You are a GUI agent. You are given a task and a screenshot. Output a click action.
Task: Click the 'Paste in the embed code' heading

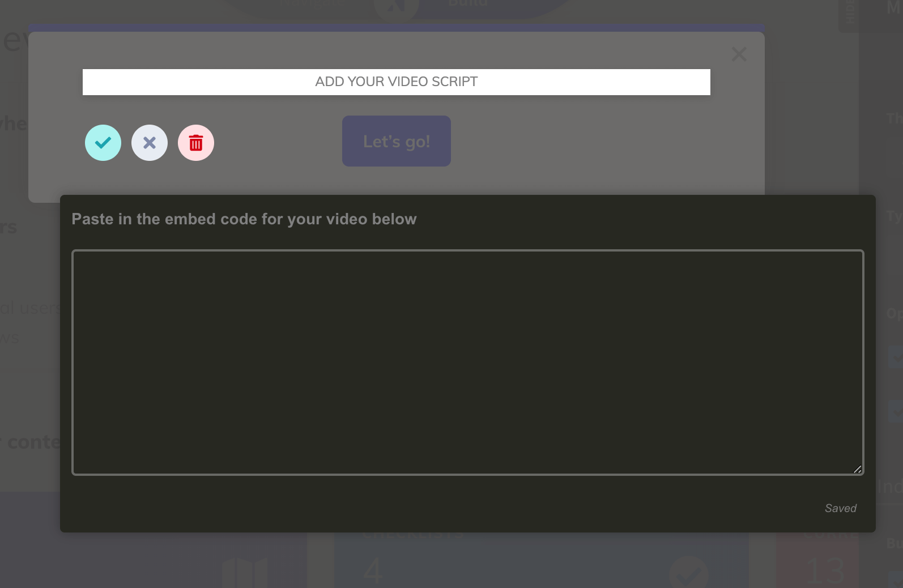244,219
